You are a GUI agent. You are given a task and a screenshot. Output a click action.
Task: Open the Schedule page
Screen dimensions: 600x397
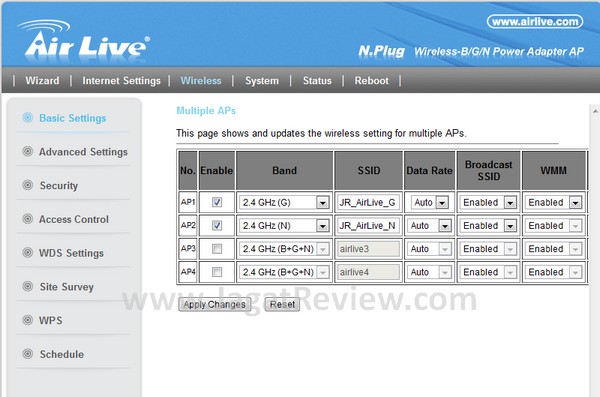coord(62,354)
